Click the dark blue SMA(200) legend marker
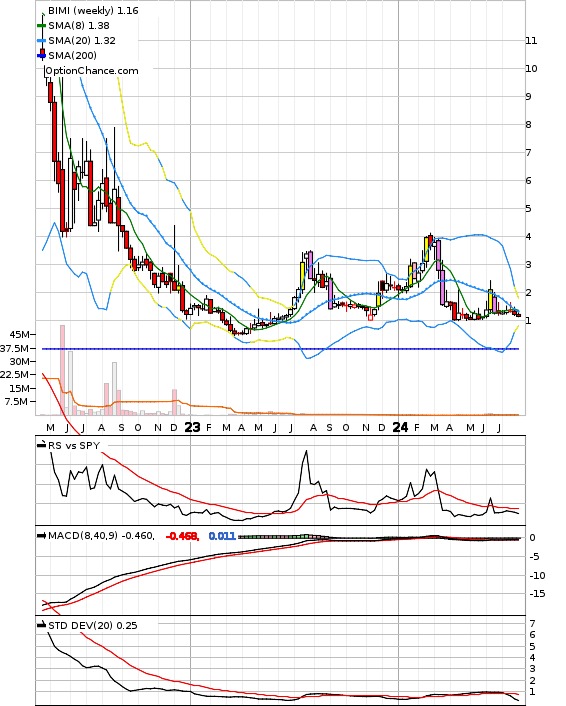The height and width of the screenshot is (706, 566). 41,56
